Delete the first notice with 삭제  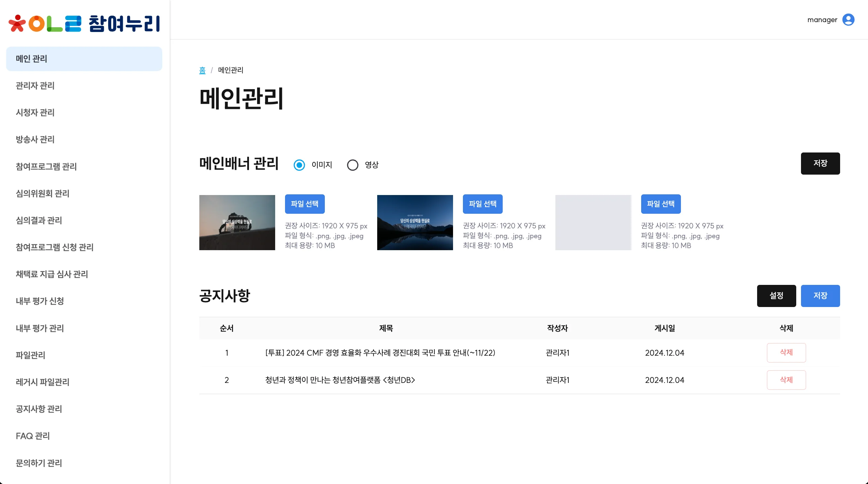[x=786, y=353]
